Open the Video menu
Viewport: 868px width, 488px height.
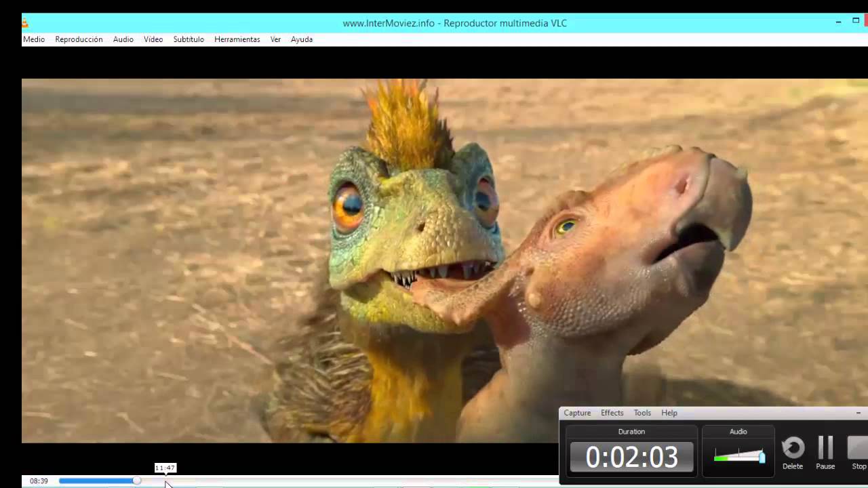click(153, 39)
